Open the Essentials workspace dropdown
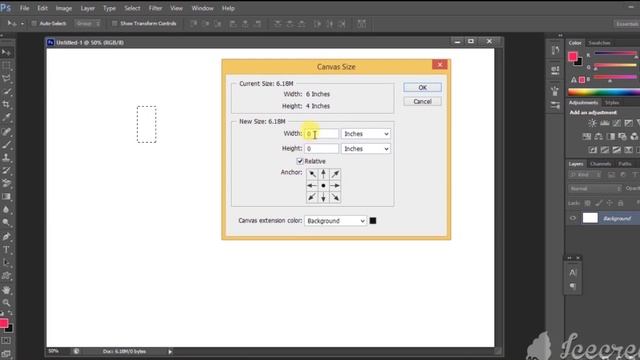 (627, 24)
